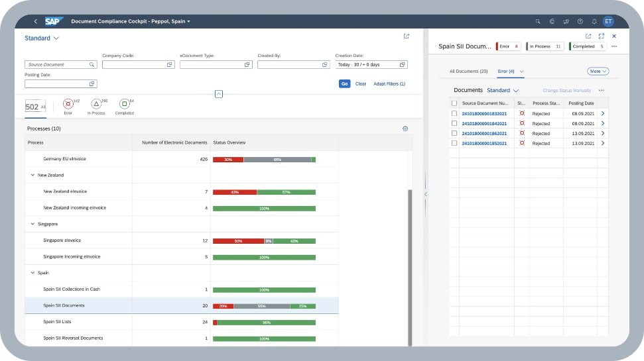Viewport: 644px width, 361px height.
Task: Open Company Code value help icon
Action: [170, 64]
